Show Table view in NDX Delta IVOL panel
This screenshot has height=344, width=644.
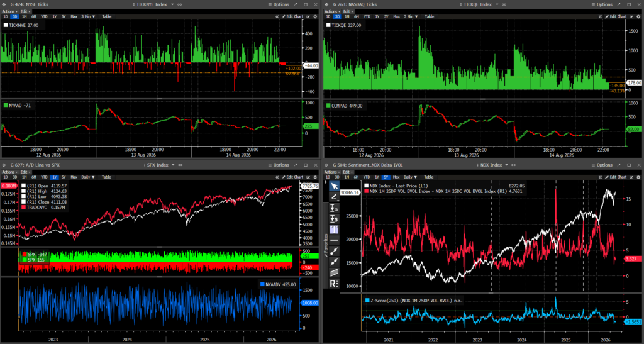click(429, 177)
